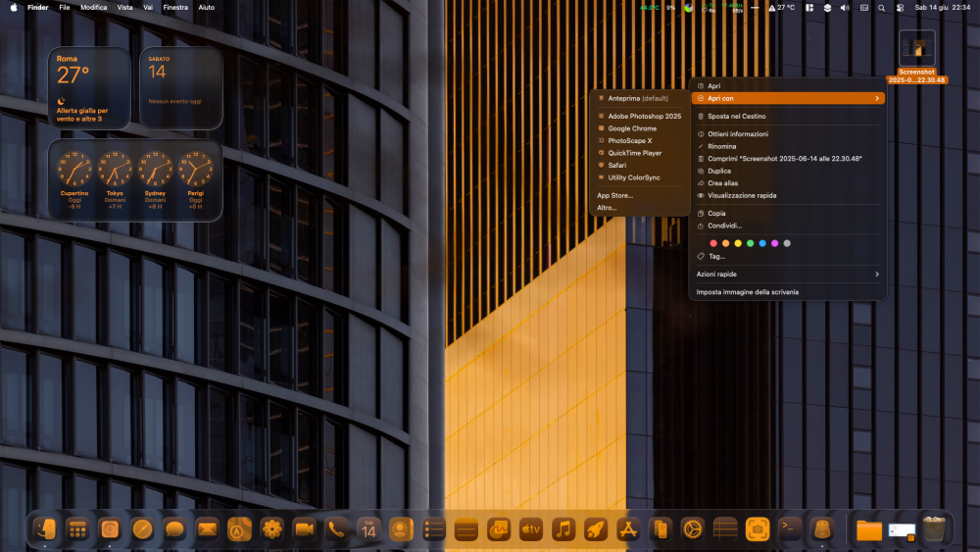Screen dimensions: 980x552
Task: Open iPhone Mirroring in the Dock
Action: pyautogui.click(x=661, y=529)
